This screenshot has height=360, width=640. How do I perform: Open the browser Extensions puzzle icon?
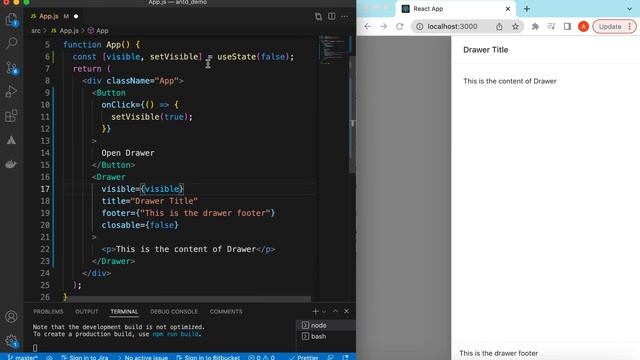(x=535, y=27)
